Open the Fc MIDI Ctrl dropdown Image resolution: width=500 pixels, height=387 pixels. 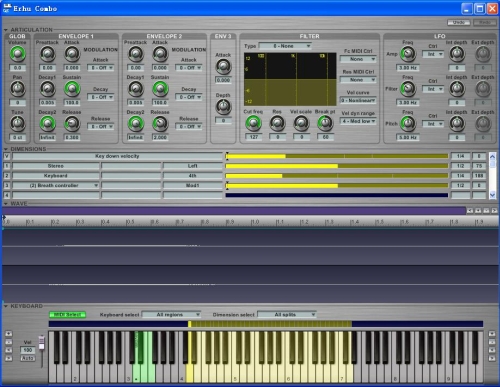(358, 59)
